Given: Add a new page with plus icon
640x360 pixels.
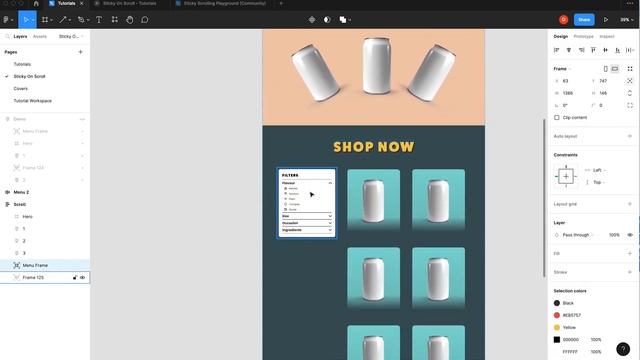Looking at the screenshot, I should click(x=80, y=52).
